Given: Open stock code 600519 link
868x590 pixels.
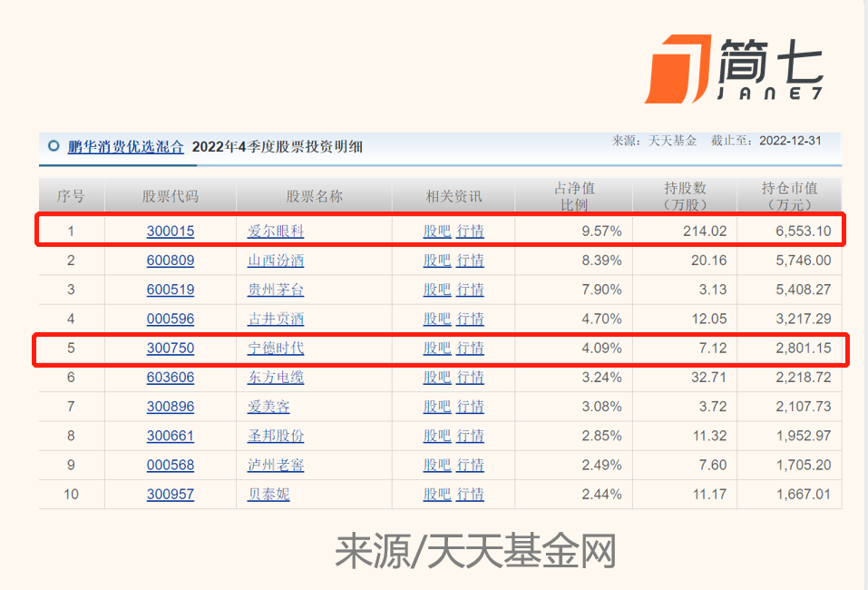Looking at the screenshot, I should coord(171,290).
